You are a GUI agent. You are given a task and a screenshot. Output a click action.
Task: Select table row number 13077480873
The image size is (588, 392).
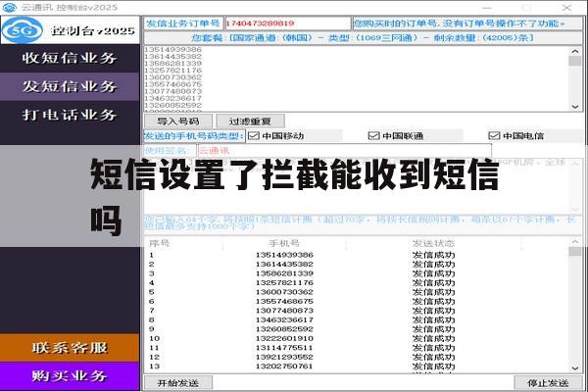coord(284,311)
